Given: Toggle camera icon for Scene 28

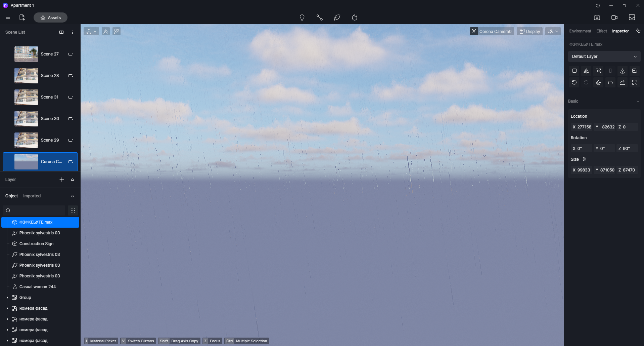Looking at the screenshot, I should coord(71,76).
